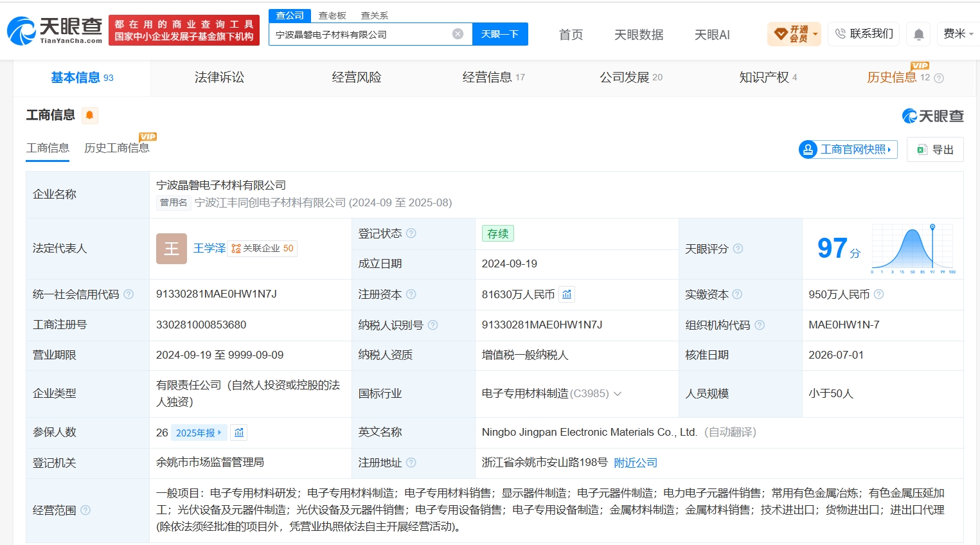This screenshot has height=545, width=980.
Task: Click help icon beside 注册地址
Action: pos(411,463)
